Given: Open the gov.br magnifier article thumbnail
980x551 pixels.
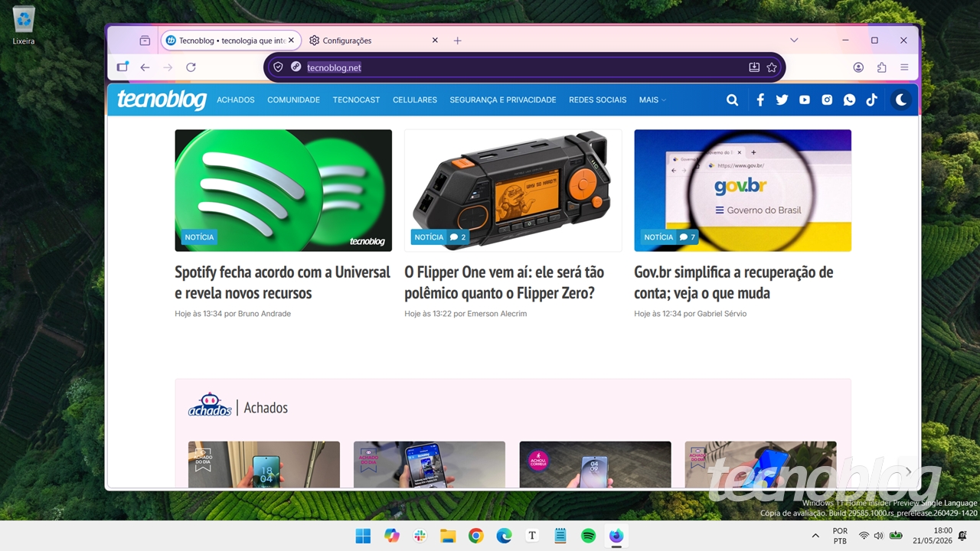Looking at the screenshot, I should click(743, 191).
